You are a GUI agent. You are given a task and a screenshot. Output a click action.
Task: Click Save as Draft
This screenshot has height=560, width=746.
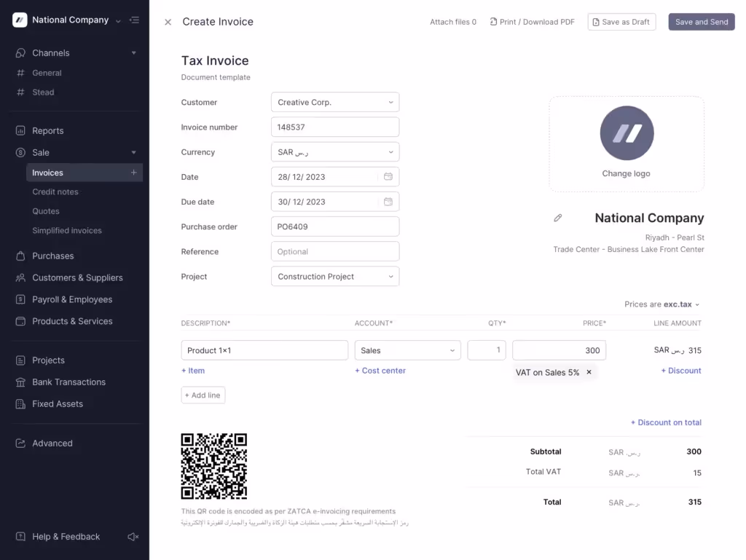[622, 22]
